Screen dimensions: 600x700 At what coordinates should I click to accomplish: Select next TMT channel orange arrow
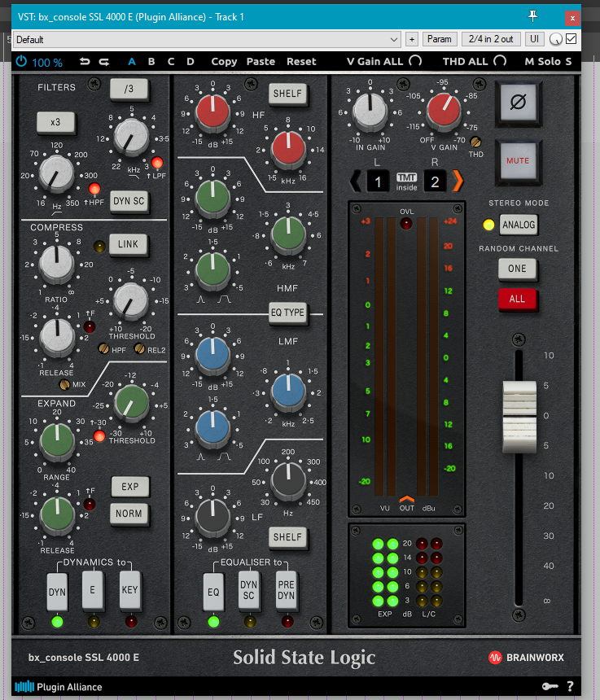click(458, 182)
